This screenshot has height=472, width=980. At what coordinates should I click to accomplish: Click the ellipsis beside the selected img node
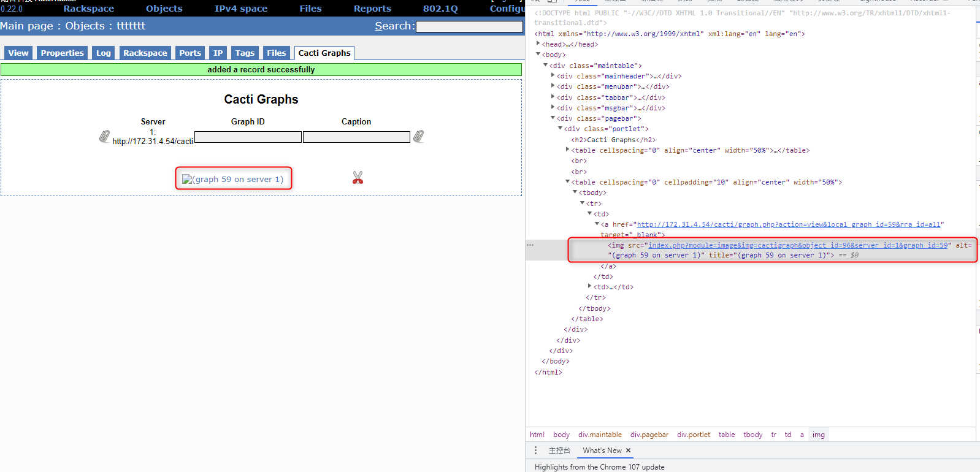pos(530,245)
